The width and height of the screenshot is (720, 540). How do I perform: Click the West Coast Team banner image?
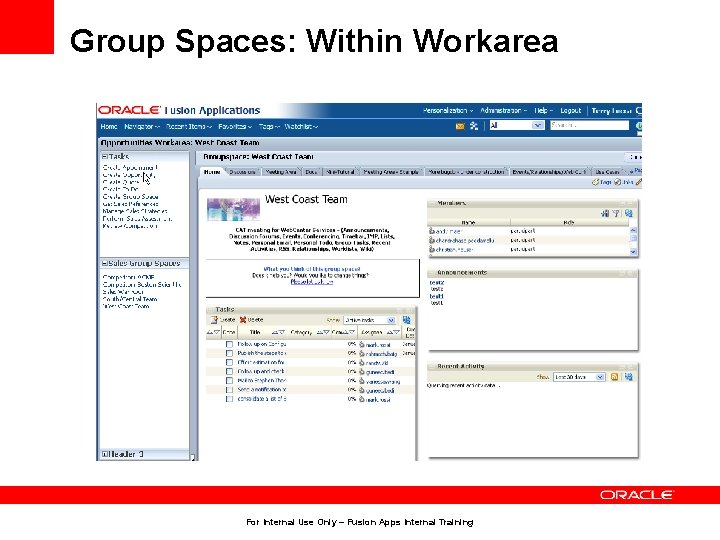click(233, 209)
